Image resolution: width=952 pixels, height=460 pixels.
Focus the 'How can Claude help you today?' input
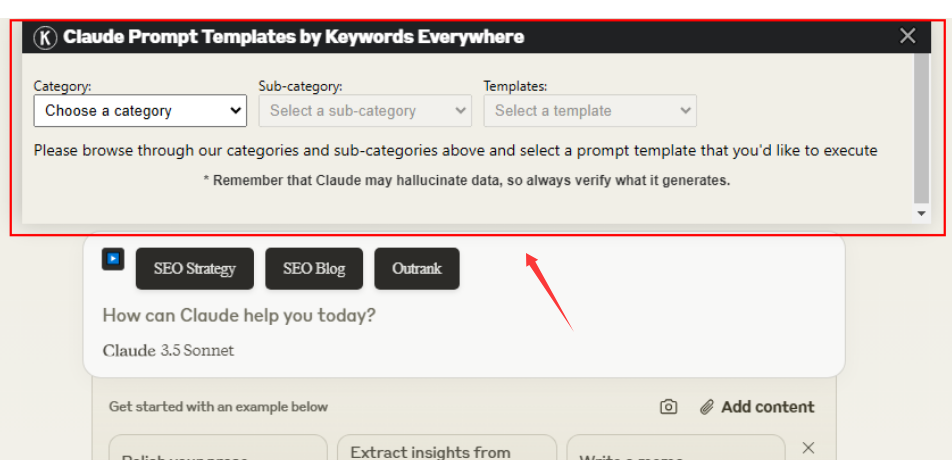400,316
